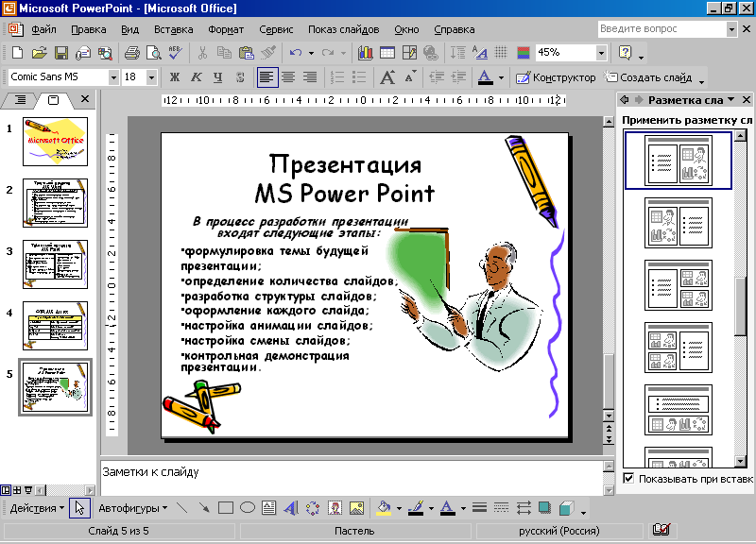The width and height of the screenshot is (756, 544).
Task: Open the 45% zoom dropdown
Action: click(x=601, y=53)
